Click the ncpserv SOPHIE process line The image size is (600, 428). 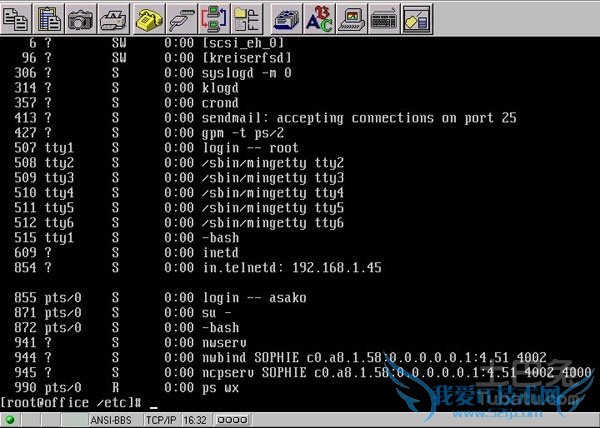click(303, 372)
